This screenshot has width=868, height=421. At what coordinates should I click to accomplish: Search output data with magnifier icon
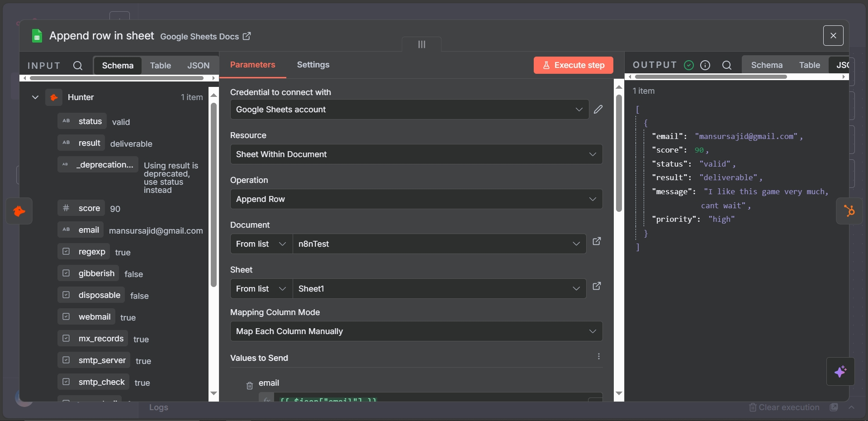click(727, 65)
